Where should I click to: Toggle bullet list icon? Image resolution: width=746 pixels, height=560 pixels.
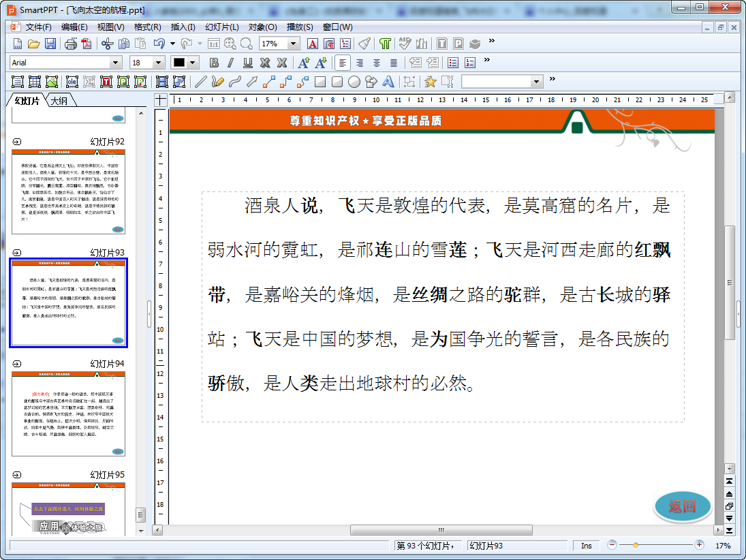click(x=453, y=63)
